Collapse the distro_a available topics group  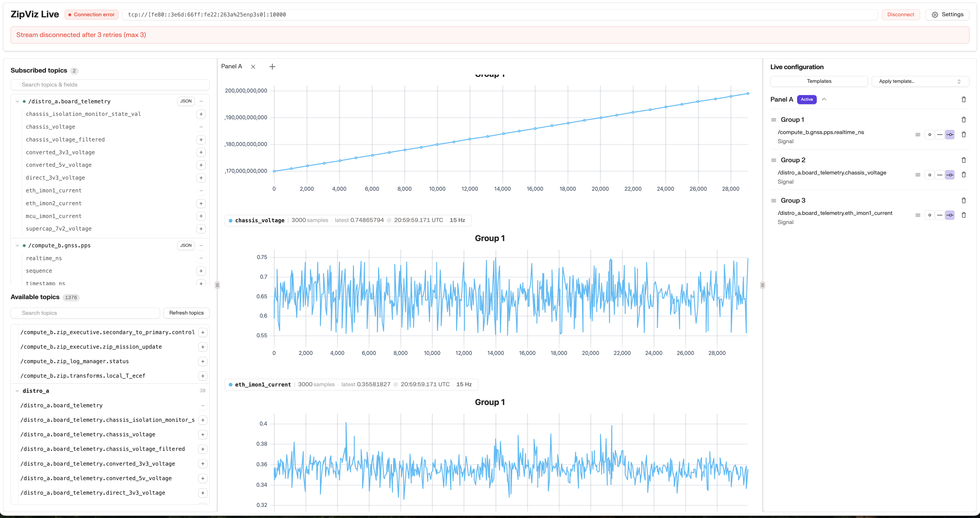point(17,391)
